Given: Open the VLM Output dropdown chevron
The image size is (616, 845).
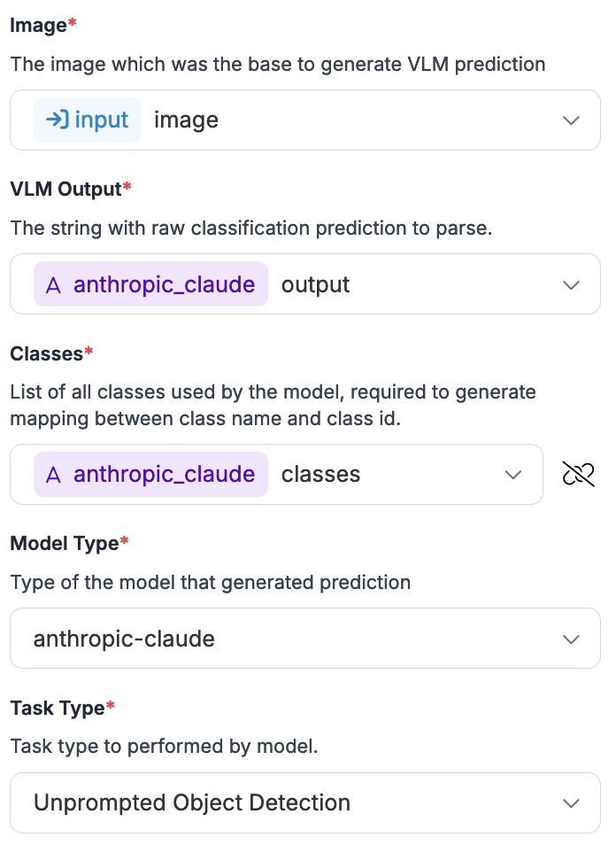Looking at the screenshot, I should (x=572, y=284).
